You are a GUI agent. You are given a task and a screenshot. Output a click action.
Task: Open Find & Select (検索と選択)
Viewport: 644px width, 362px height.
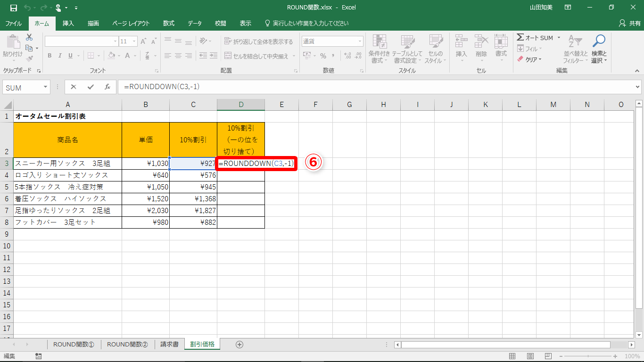(x=599, y=49)
